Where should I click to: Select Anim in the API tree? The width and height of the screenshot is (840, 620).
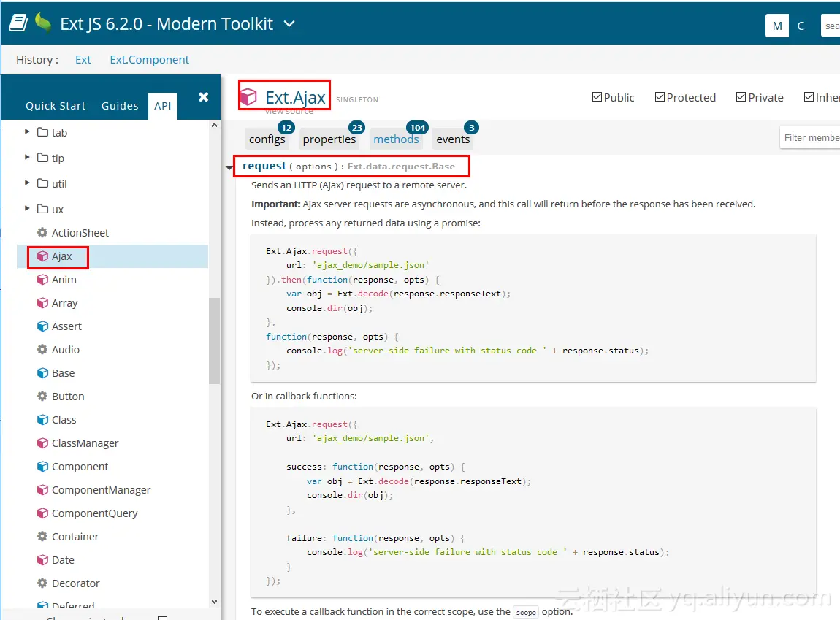(64, 280)
